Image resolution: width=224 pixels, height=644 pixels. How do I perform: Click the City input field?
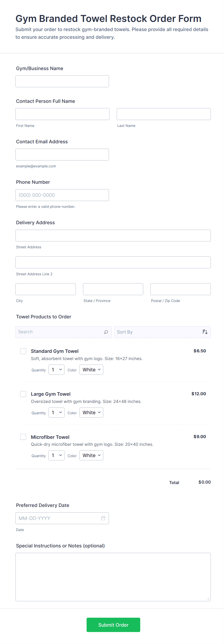pos(46,289)
